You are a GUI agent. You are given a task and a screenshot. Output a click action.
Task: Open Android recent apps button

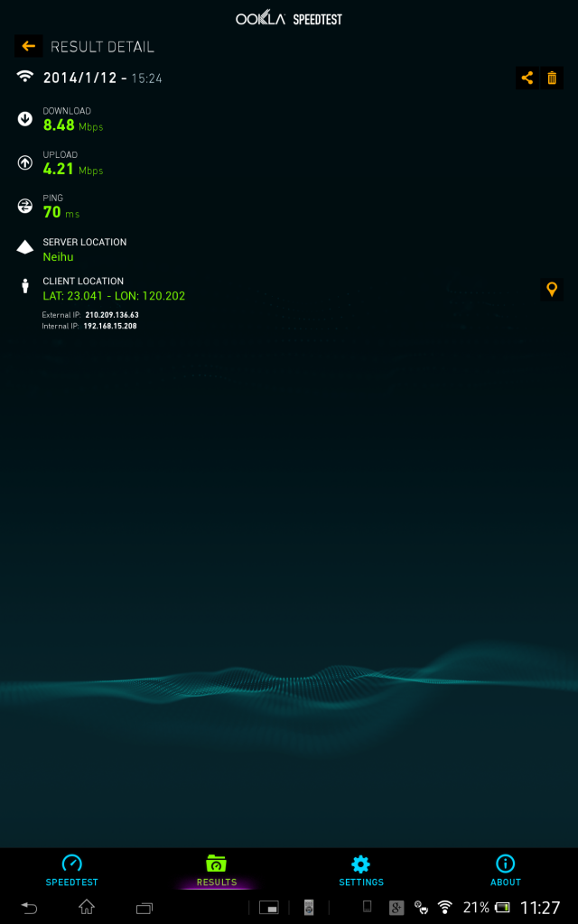[144, 907]
